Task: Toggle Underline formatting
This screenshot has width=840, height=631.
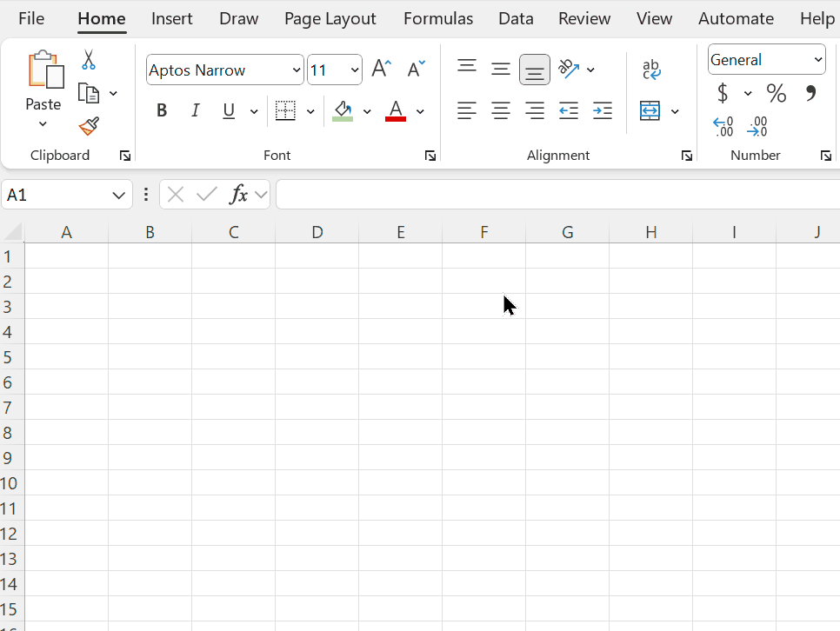Action: [229, 111]
